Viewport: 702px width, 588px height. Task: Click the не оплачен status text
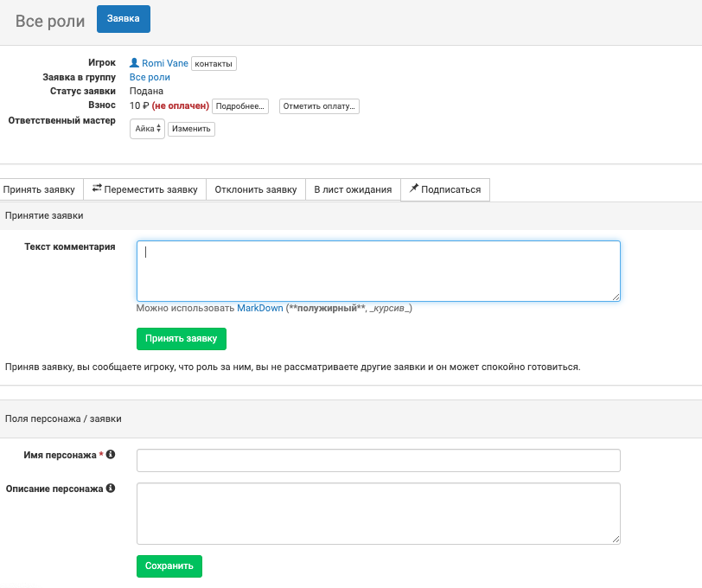pyautogui.click(x=181, y=105)
